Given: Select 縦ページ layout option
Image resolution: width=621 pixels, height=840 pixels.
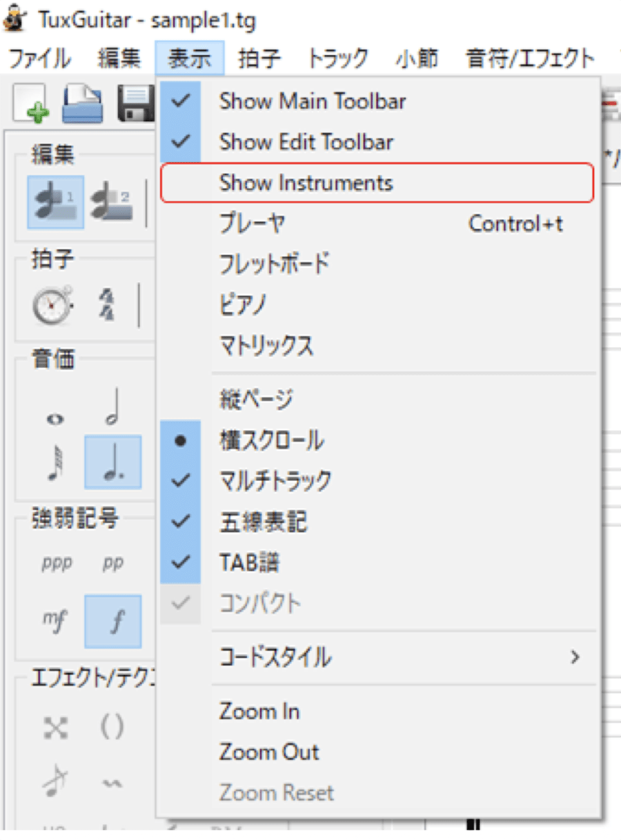Looking at the screenshot, I should point(377,399).
